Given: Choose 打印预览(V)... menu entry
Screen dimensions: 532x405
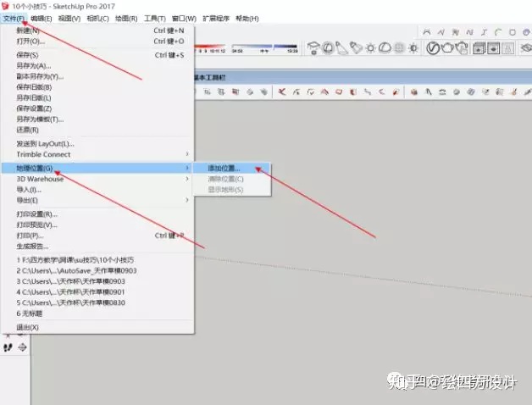Looking at the screenshot, I should pos(97,225).
